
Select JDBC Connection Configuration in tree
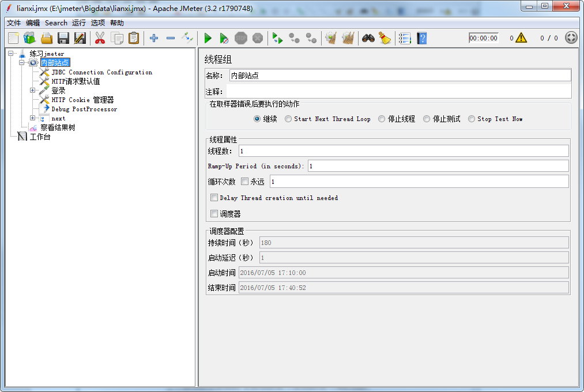[101, 72]
